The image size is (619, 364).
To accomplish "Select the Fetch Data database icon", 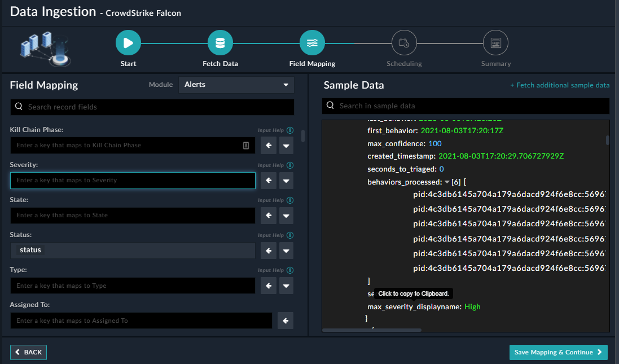I will coord(220,43).
